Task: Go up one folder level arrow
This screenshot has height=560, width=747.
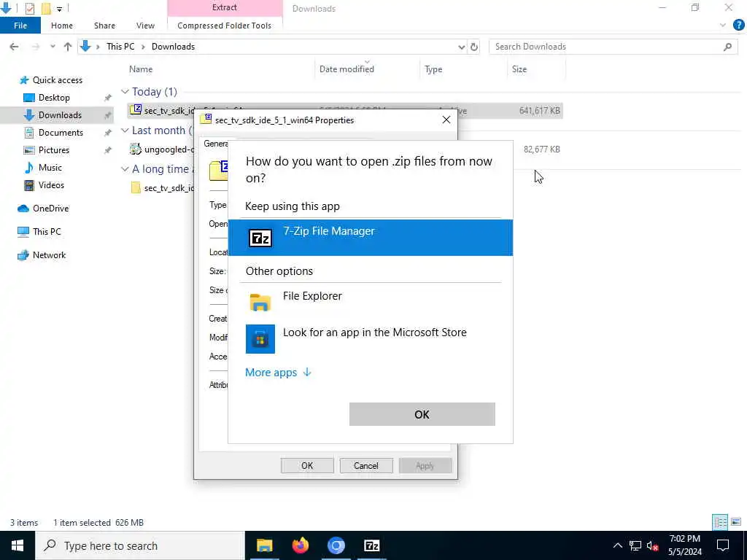Action: 68,47
